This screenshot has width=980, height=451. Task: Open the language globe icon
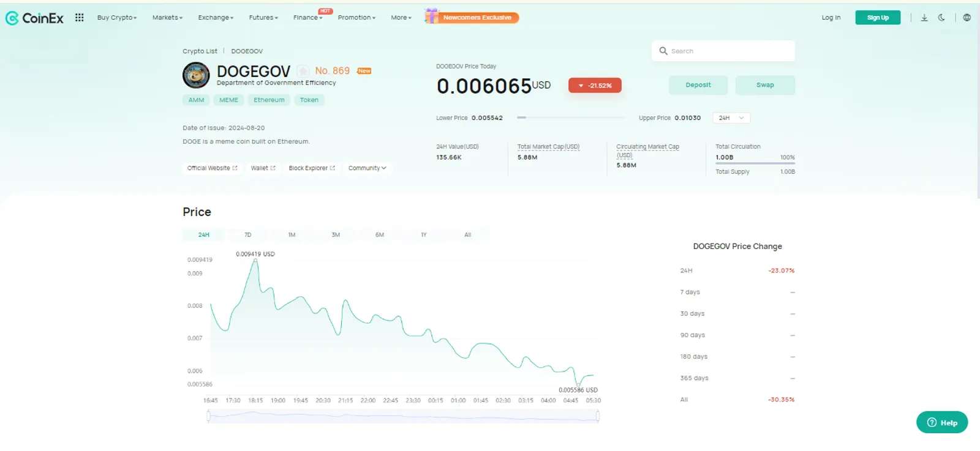pos(967,18)
